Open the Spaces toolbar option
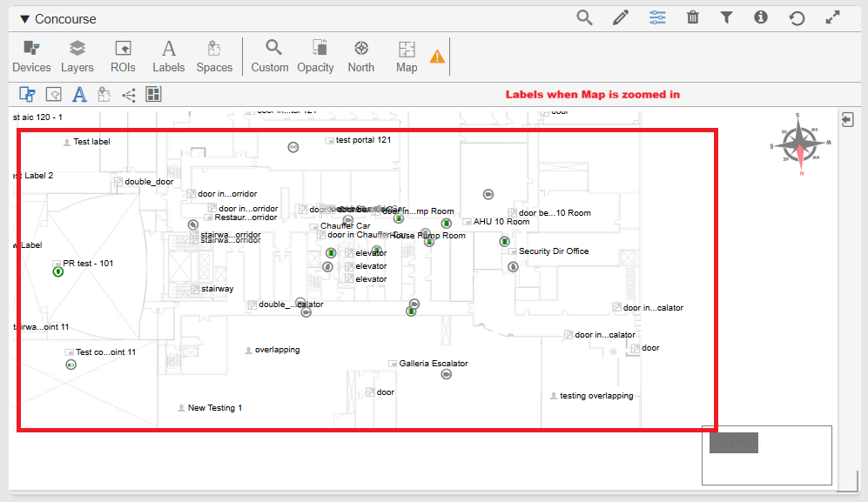Viewport: 868px width, 502px height. tap(214, 57)
